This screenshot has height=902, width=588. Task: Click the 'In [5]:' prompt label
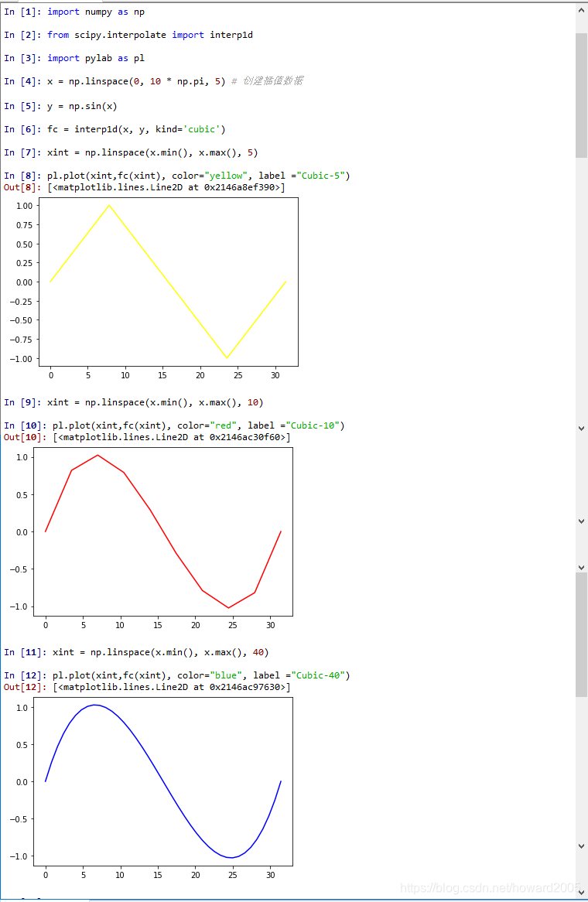(22, 107)
